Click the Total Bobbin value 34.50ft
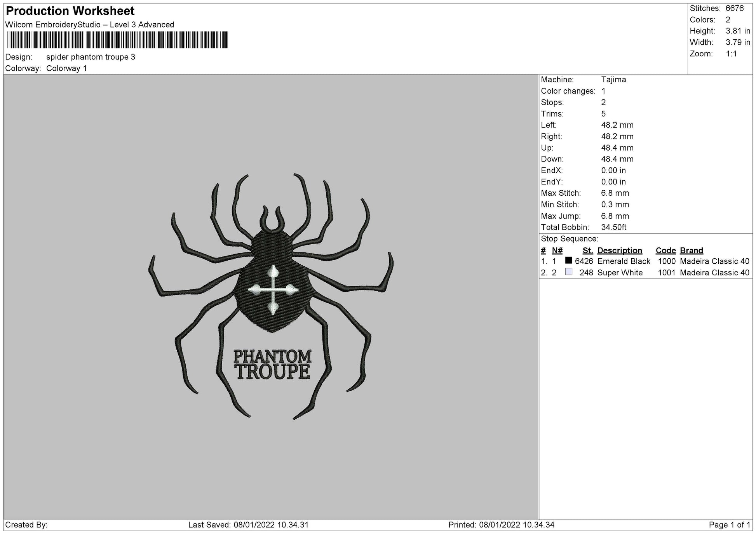Screen dimensions: 756x534 [614, 228]
